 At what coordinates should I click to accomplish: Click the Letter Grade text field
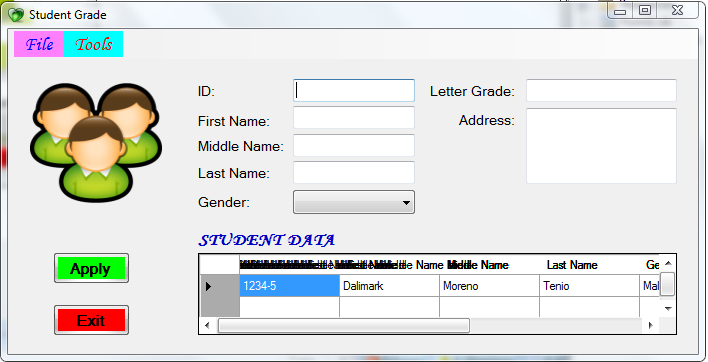tap(601, 90)
